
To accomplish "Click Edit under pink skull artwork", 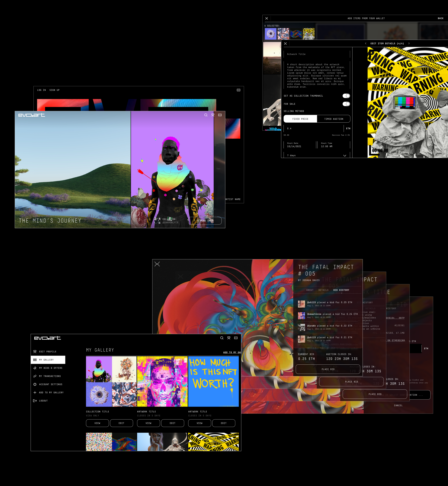I will 173,423.
